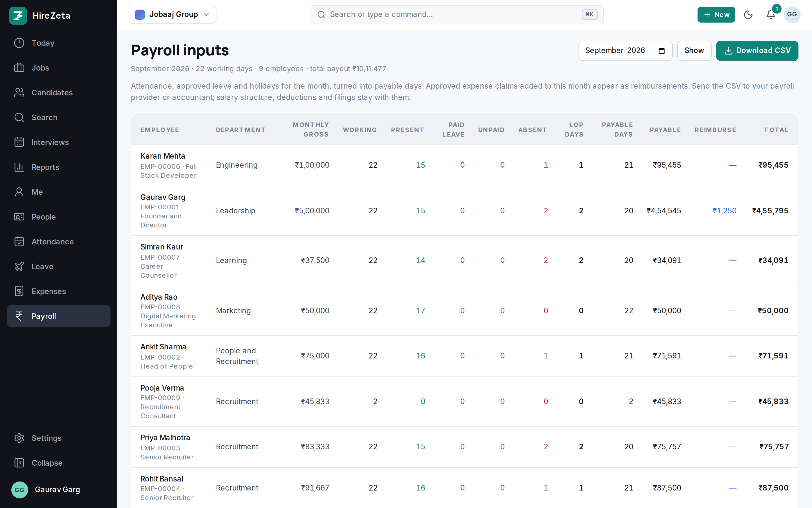Go to the Attendance menu label
The width and height of the screenshot is (812, 508).
[x=53, y=242]
